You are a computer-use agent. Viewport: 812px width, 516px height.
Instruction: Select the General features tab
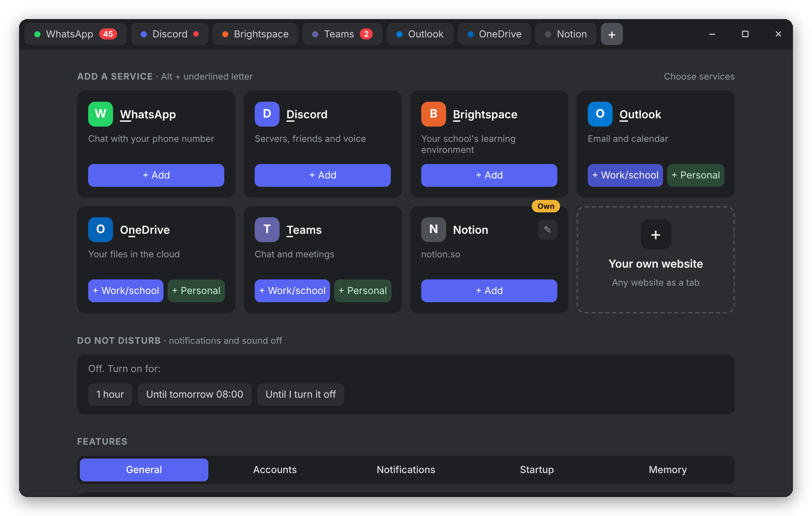144,470
